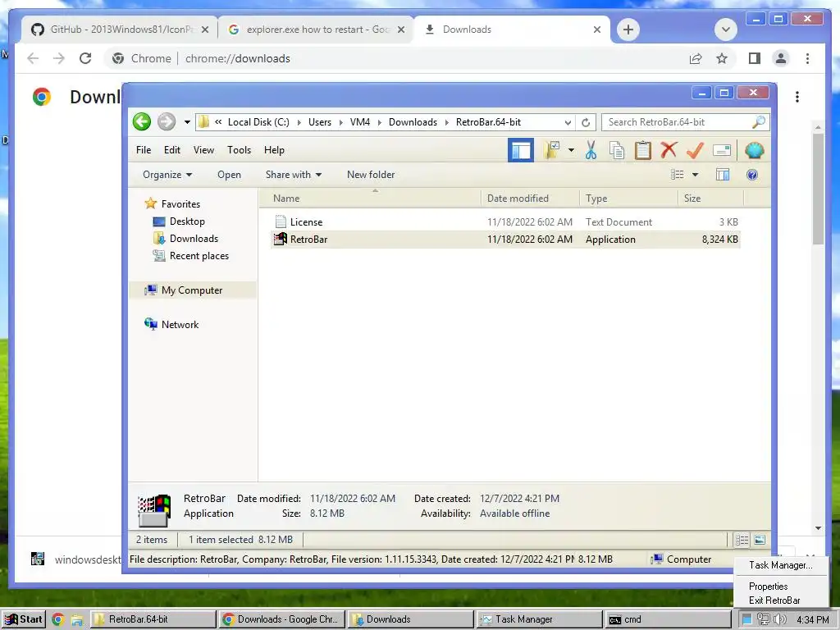Screen dimensions: 840x630
Task: Open the Edit menu
Action: click(x=172, y=150)
